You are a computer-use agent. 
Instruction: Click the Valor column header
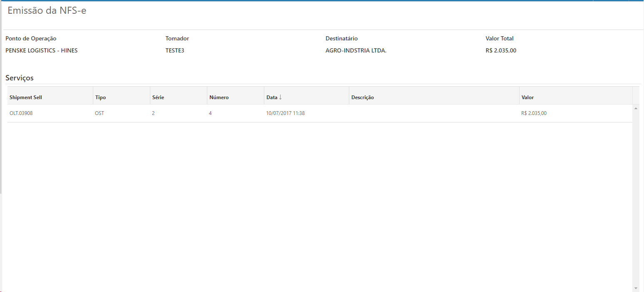tap(527, 97)
